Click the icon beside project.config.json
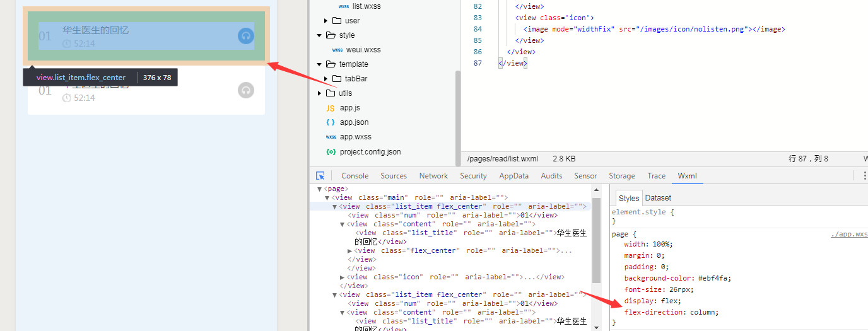 (x=331, y=152)
